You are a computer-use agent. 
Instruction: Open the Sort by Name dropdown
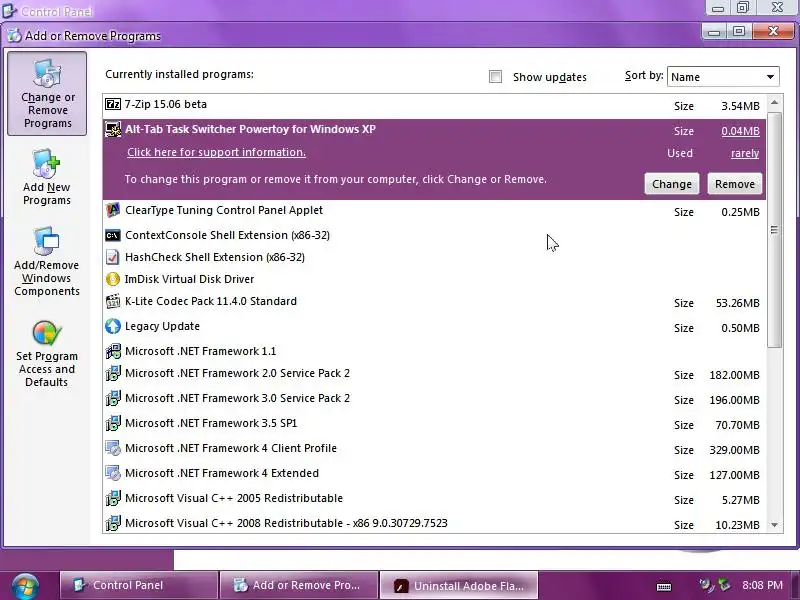(723, 77)
